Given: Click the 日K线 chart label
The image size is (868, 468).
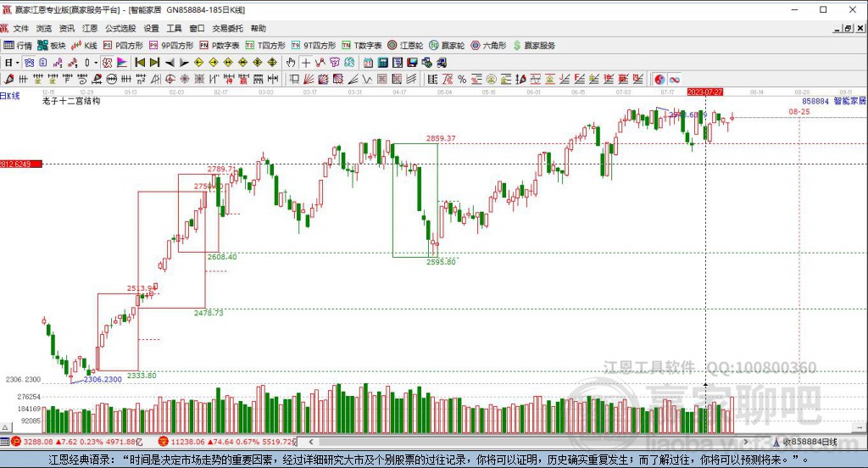Looking at the screenshot, I should point(10,96).
